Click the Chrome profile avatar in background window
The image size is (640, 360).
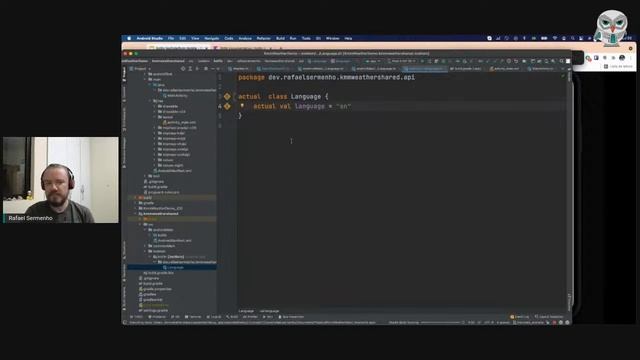click(622, 58)
